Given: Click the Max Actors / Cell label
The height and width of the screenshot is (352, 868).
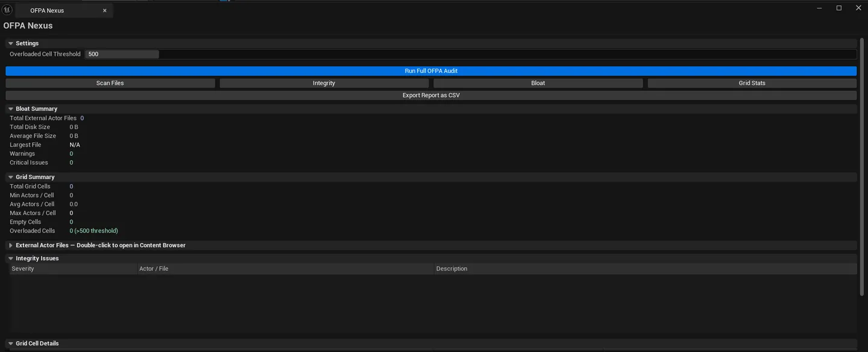Looking at the screenshot, I should point(33,213).
